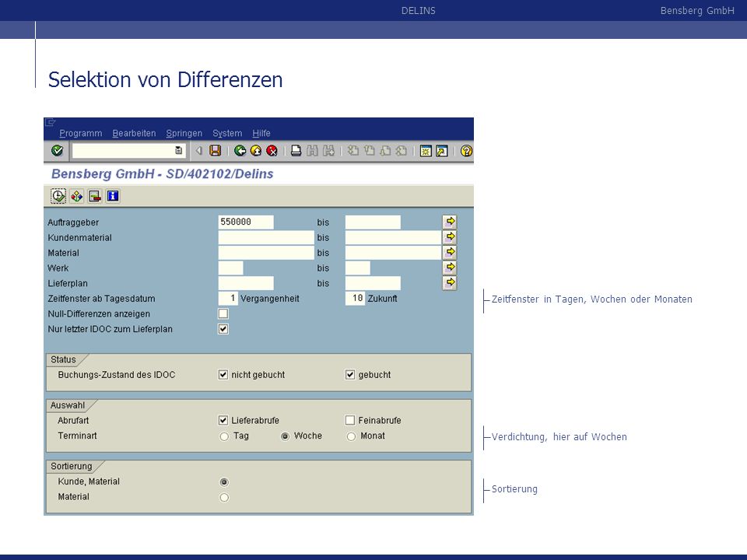Click the Find Next binoculars-plus icon
This screenshot has width=747, height=560.
click(x=328, y=151)
